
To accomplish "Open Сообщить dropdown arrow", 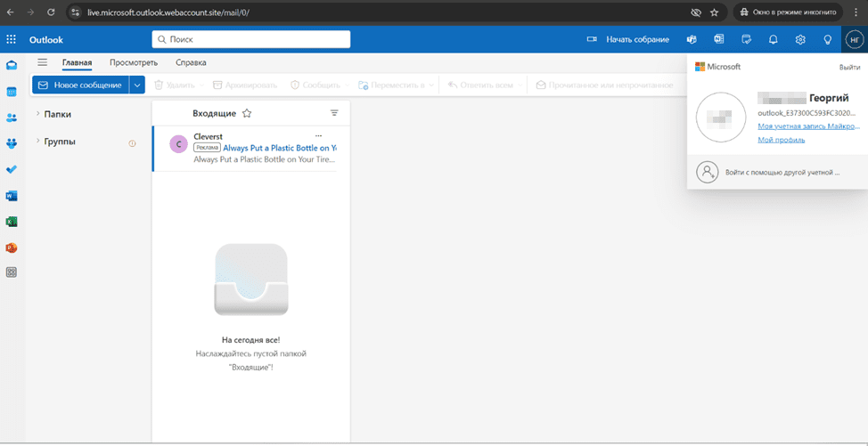I will pos(347,85).
